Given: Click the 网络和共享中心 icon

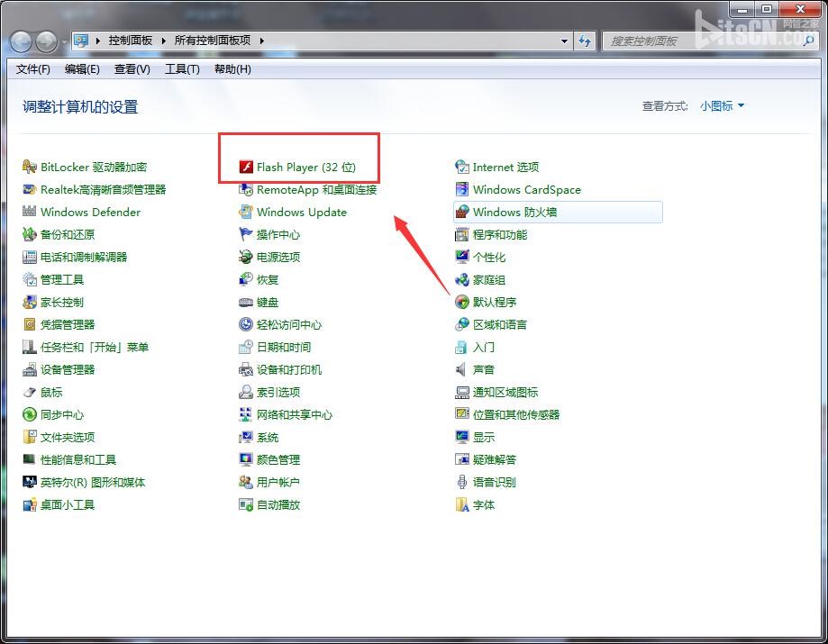Looking at the screenshot, I should click(246, 415).
